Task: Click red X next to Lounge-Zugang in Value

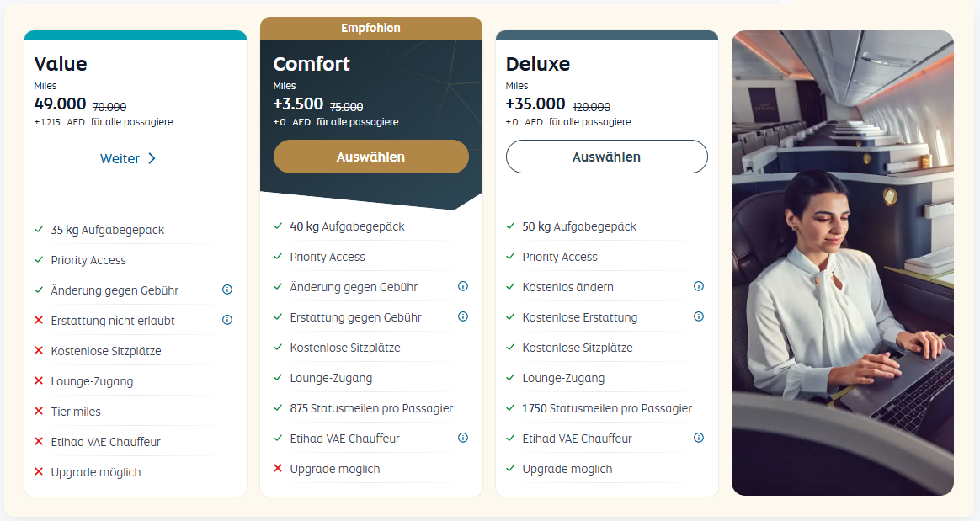Action: (x=40, y=380)
